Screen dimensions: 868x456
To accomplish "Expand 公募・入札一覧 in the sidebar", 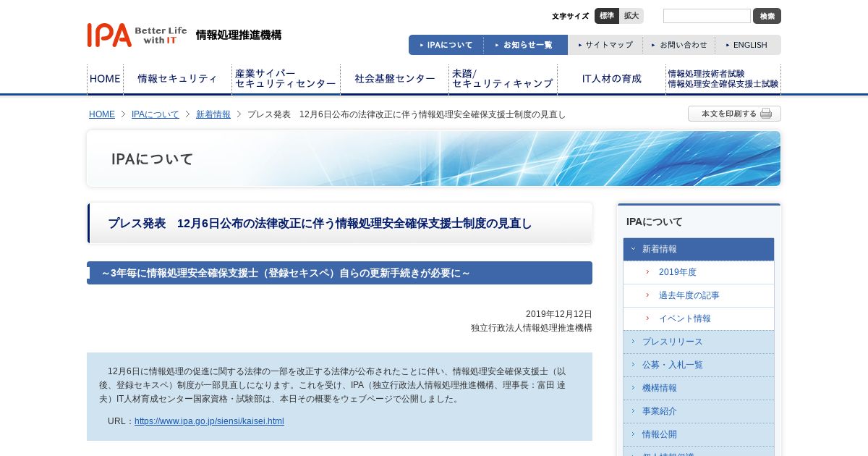I will click(x=699, y=365).
